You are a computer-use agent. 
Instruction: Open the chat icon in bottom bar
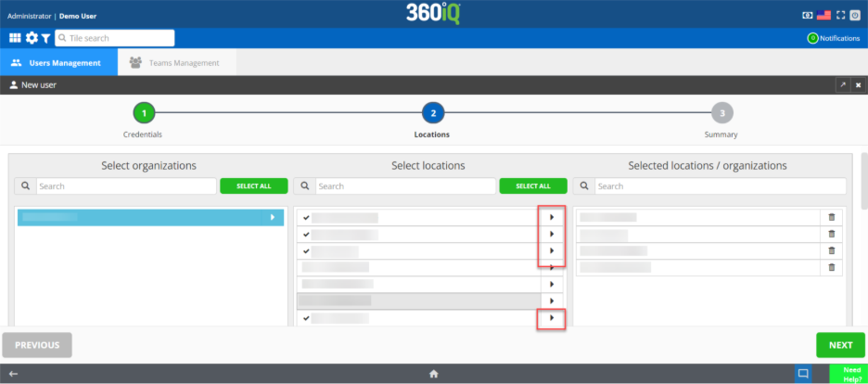tap(803, 374)
